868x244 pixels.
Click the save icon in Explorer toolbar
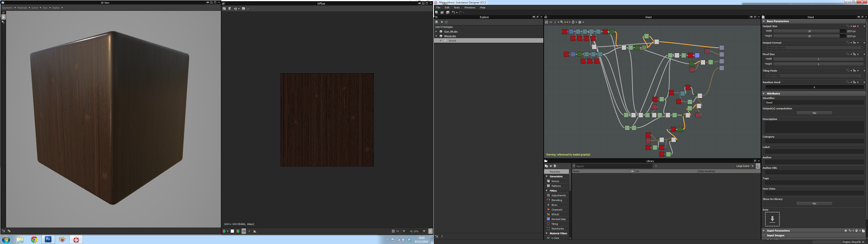coord(437,22)
